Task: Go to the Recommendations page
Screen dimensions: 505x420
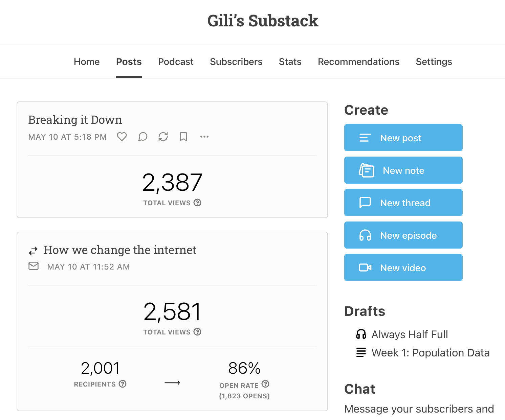Action: [x=358, y=62]
